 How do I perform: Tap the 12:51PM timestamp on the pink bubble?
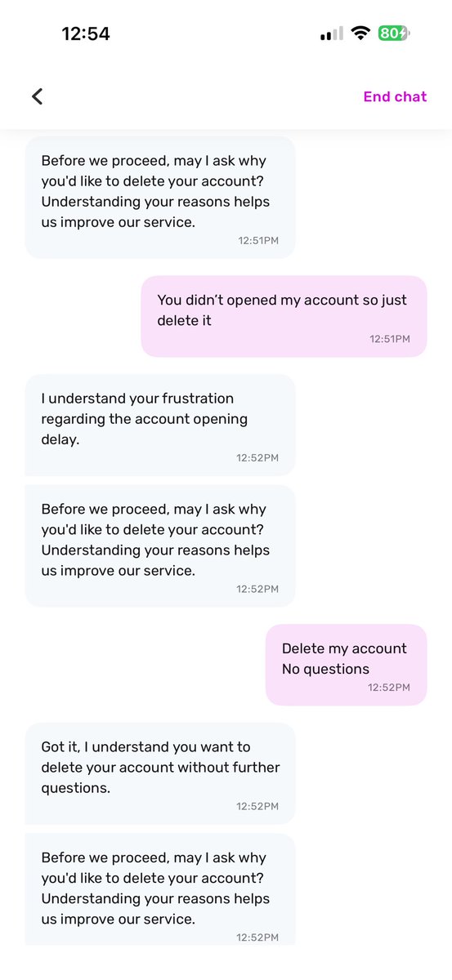pos(390,339)
